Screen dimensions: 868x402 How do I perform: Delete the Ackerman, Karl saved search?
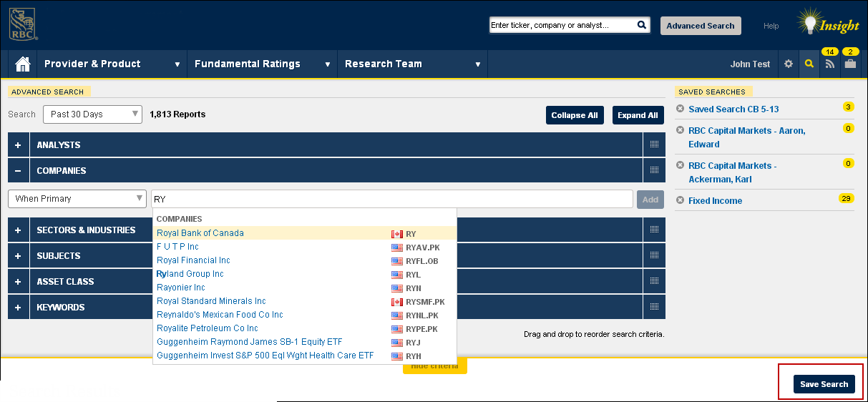pos(681,165)
